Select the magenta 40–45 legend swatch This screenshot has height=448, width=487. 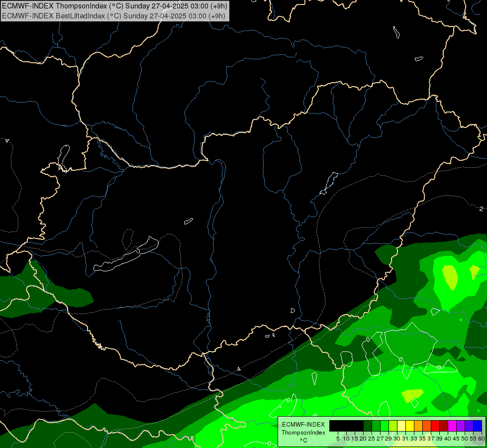[452, 426]
